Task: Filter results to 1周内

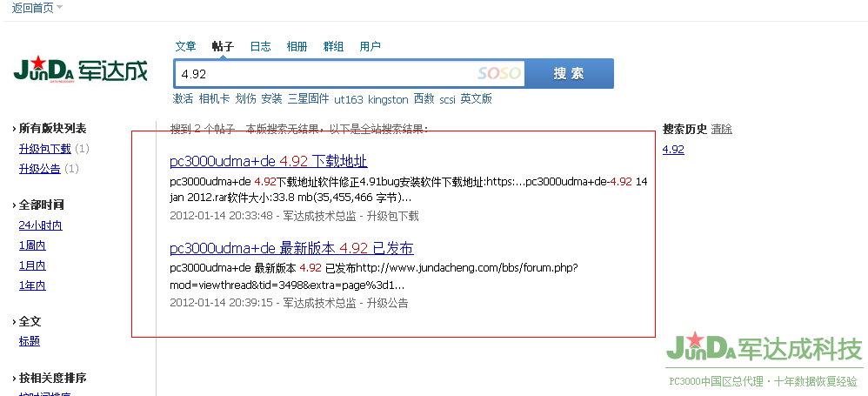Action: (32, 245)
